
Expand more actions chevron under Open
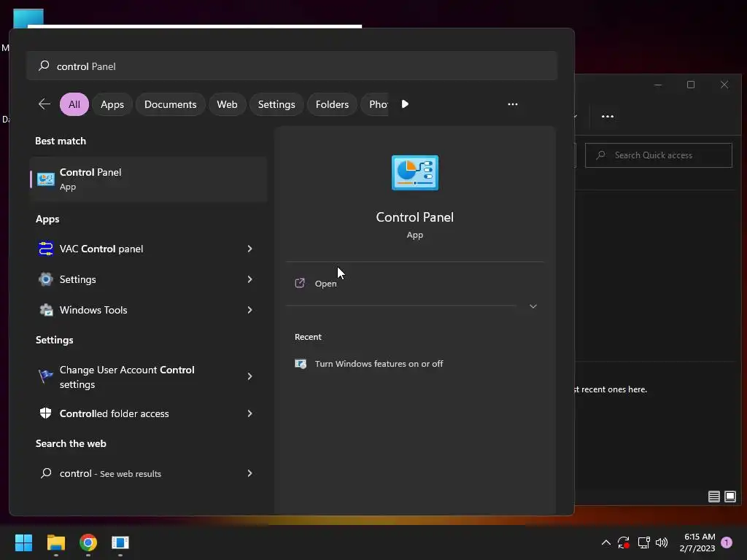533,306
